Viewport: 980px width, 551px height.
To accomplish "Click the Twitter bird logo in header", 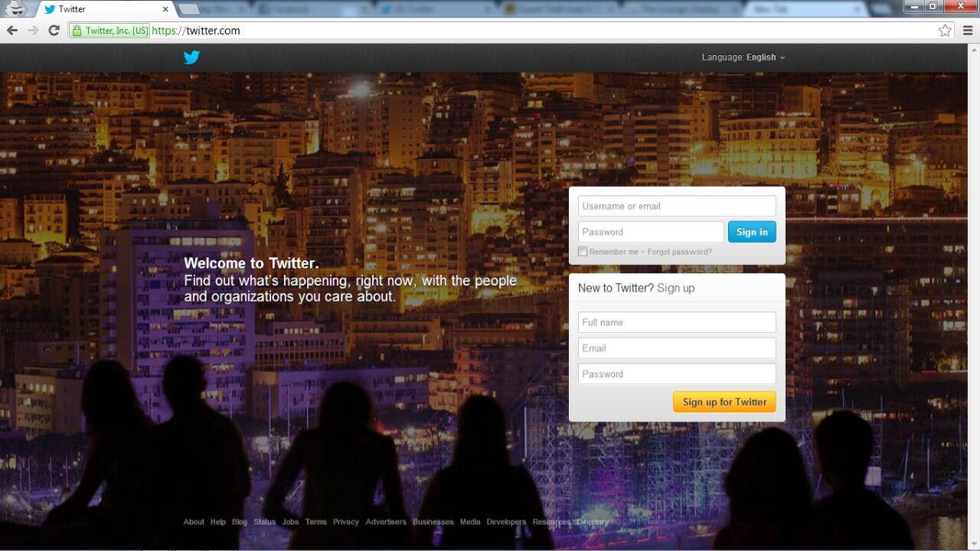I will pyautogui.click(x=191, y=57).
